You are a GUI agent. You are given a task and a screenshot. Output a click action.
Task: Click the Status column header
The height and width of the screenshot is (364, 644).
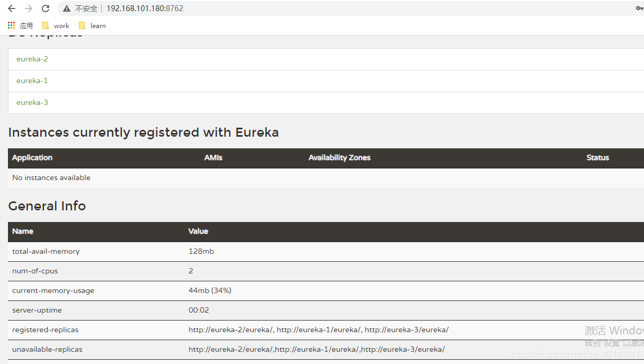pyautogui.click(x=598, y=157)
